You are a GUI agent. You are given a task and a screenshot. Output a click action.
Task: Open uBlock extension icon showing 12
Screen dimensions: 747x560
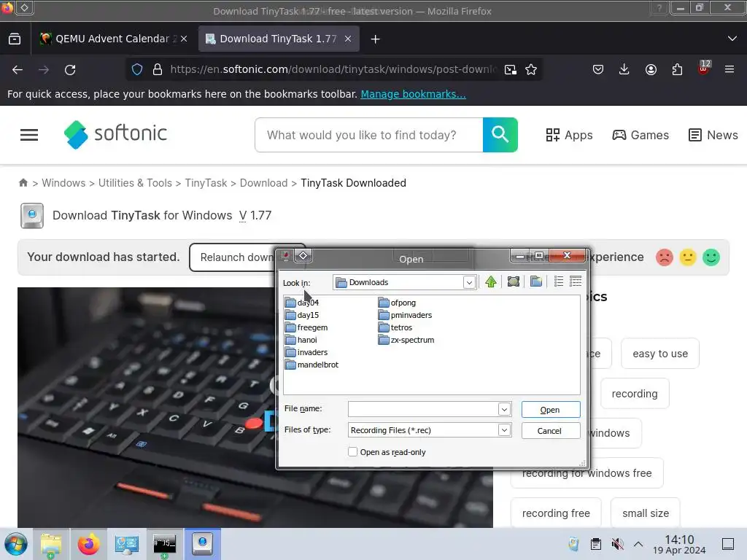[x=704, y=69]
